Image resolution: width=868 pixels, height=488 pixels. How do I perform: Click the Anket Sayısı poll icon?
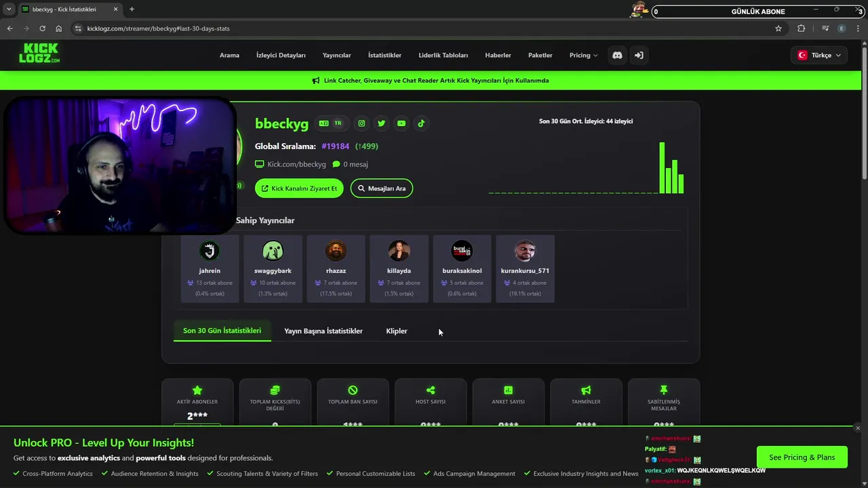click(508, 390)
